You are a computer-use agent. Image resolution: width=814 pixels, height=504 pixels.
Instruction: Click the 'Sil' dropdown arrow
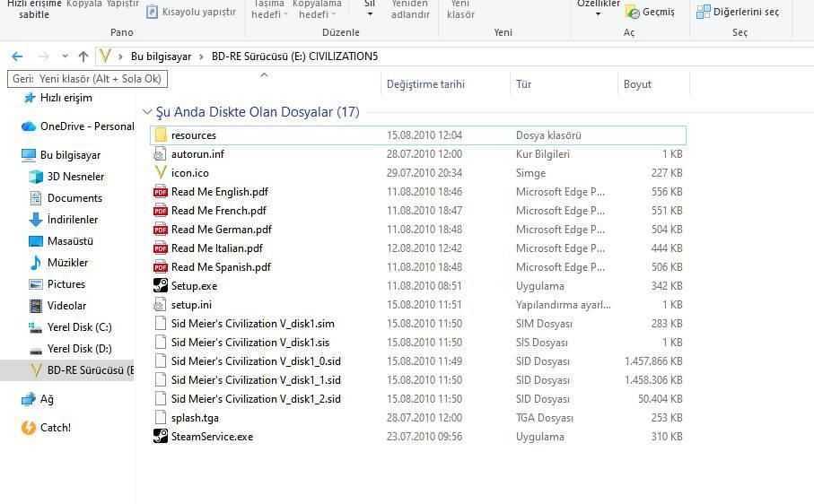click(370, 14)
